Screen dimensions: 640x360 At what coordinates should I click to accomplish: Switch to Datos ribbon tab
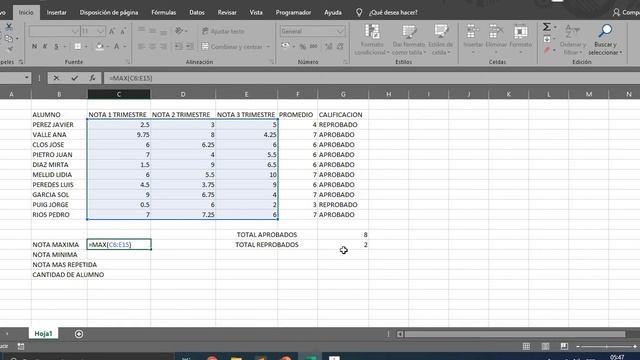point(197,13)
